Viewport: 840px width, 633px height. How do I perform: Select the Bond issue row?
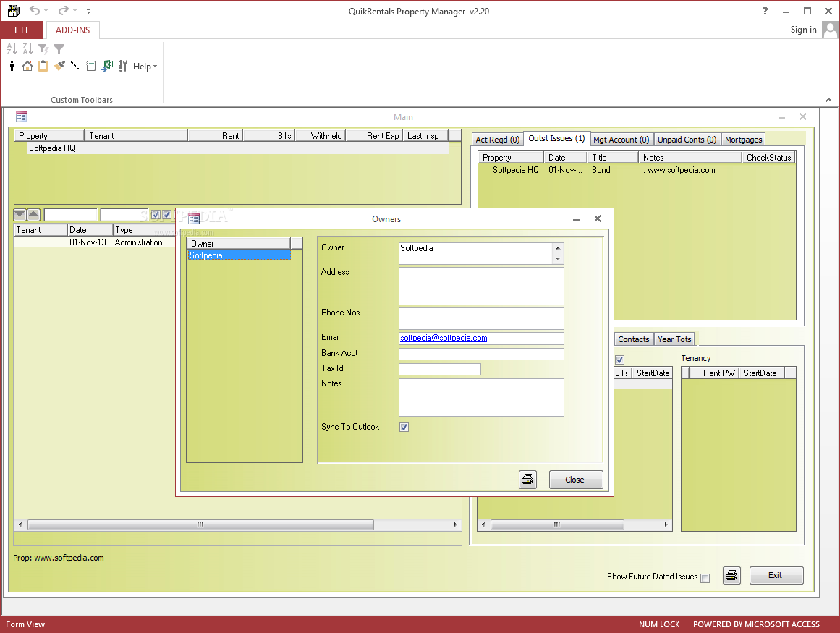636,170
